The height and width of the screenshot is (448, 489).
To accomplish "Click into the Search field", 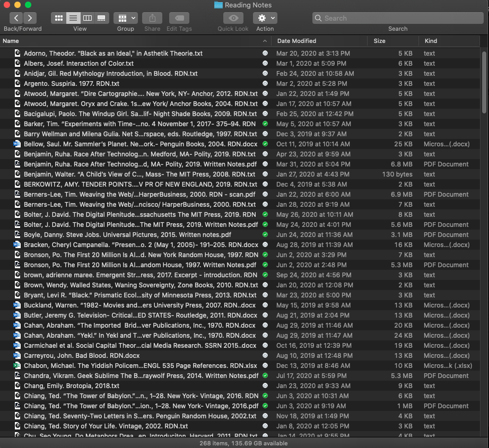I will point(398,18).
